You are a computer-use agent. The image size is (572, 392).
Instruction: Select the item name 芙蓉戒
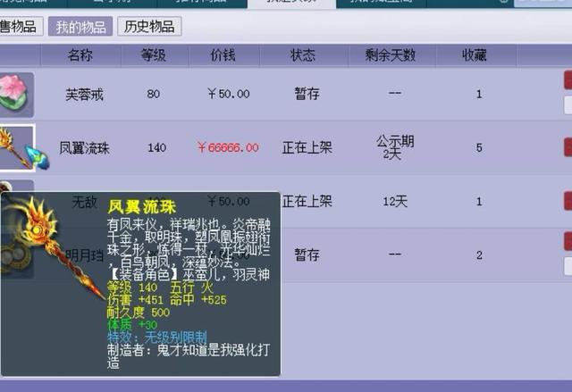click(x=84, y=95)
